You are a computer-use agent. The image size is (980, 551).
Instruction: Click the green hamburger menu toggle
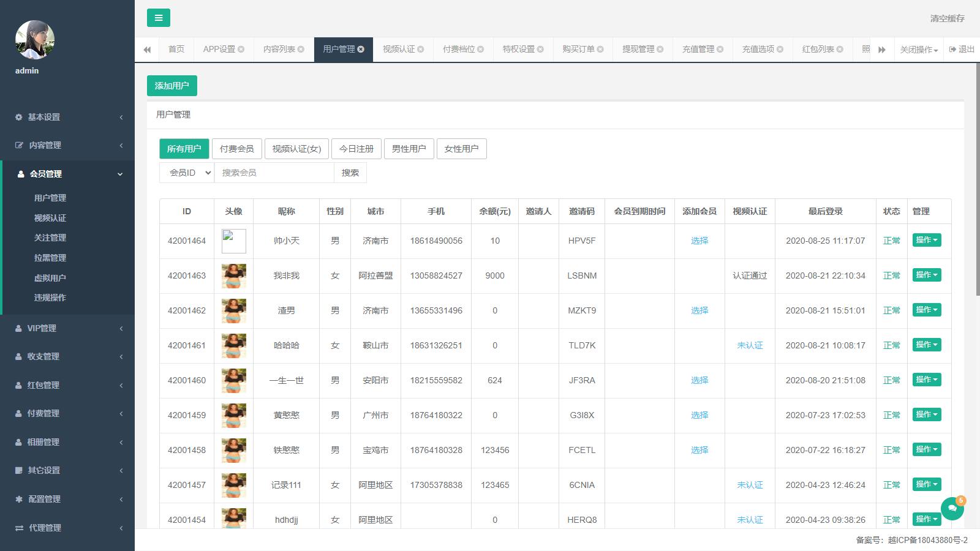click(x=158, y=18)
